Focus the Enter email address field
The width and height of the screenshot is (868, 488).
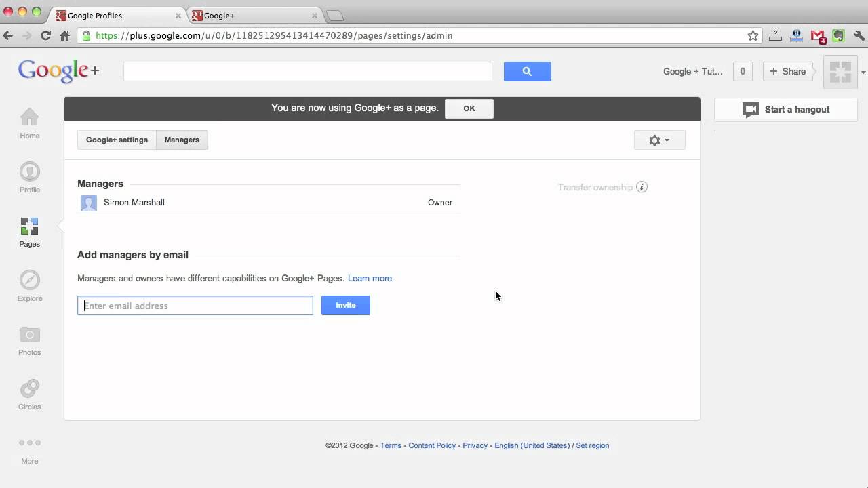click(195, 306)
